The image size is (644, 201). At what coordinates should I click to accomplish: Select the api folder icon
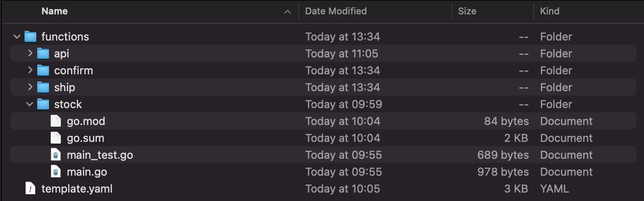click(43, 54)
